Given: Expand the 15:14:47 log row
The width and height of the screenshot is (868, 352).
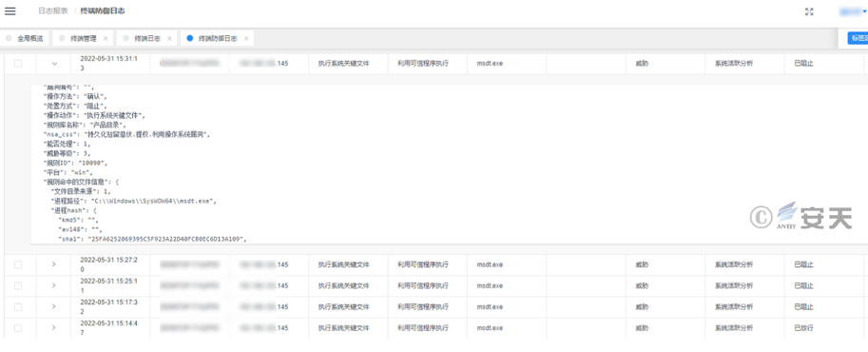Looking at the screenshot, I should pos(53,327).
